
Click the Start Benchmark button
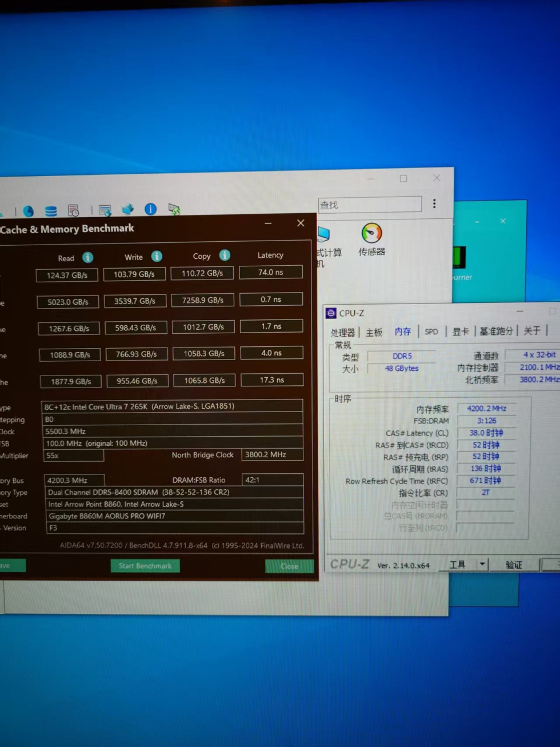coord(145,566)
